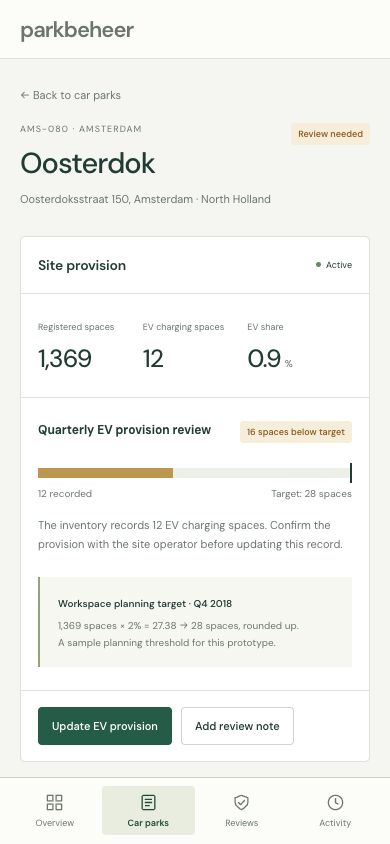
Task: Click Update EV provision button
Action: (105, 726)
